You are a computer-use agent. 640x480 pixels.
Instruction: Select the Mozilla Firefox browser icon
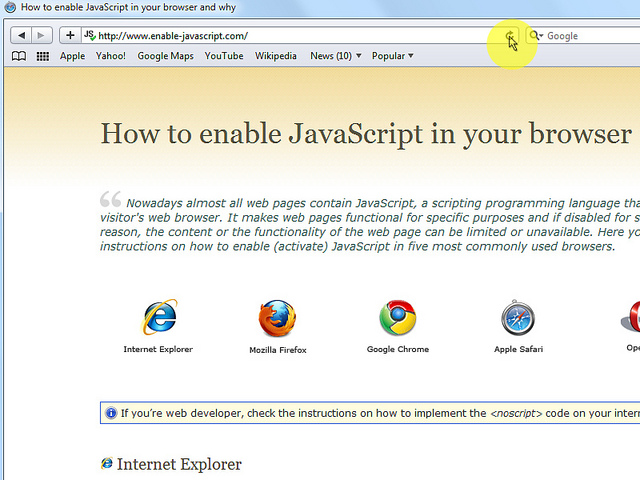pos(277,319)
